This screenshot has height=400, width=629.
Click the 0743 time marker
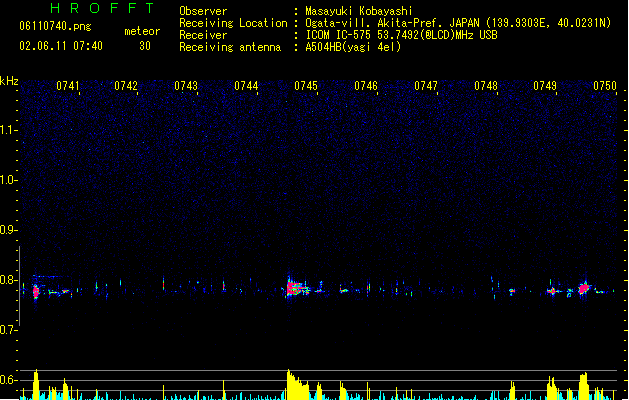click(186, 86)
